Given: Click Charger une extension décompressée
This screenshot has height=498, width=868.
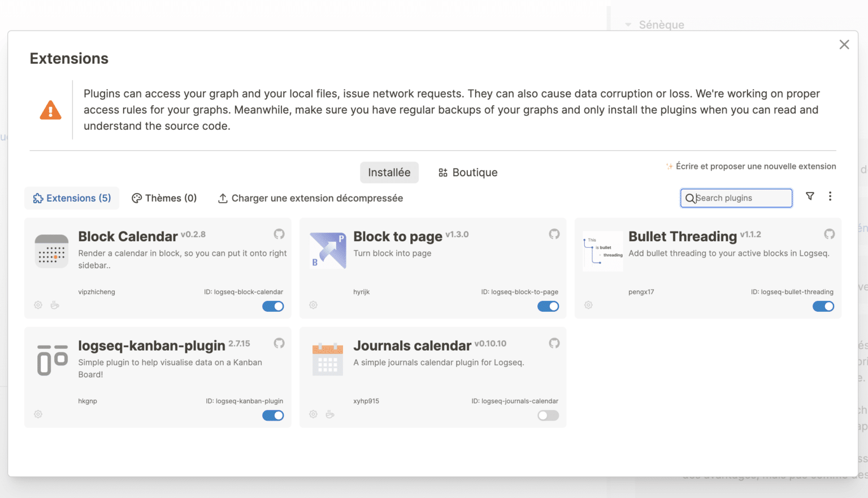Looking at the screenshot, I should [x=310, y=198].
